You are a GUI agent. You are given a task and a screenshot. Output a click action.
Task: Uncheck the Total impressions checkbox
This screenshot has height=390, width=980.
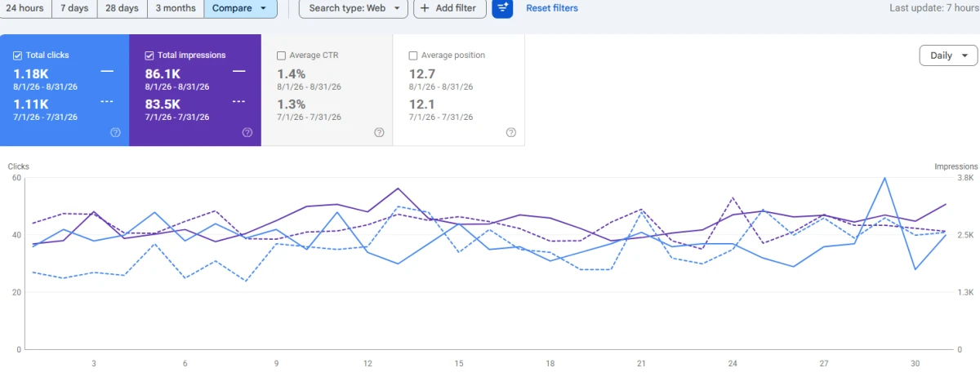coord(149,55)
